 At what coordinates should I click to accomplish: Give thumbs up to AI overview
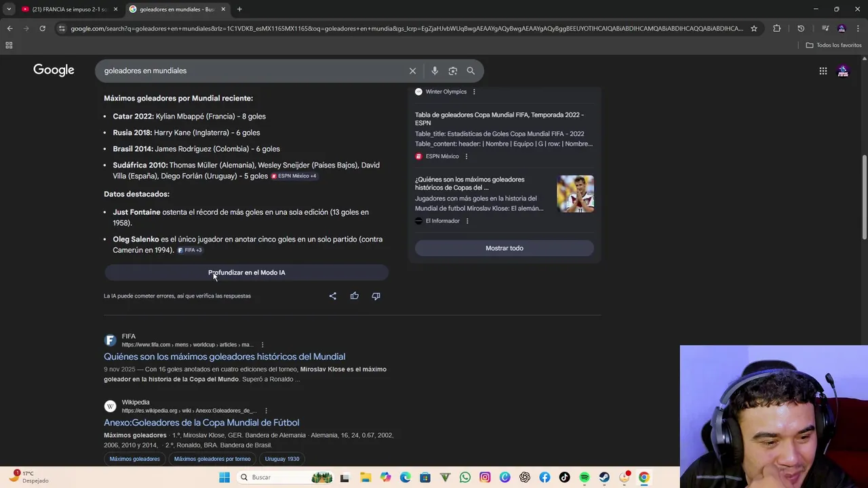click(354, 296)
